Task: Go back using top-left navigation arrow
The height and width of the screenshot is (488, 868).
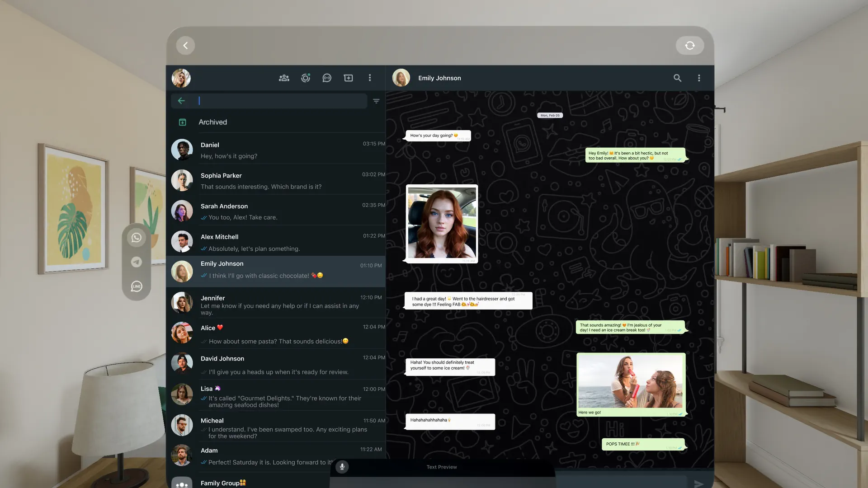Action: pos(185,45)
